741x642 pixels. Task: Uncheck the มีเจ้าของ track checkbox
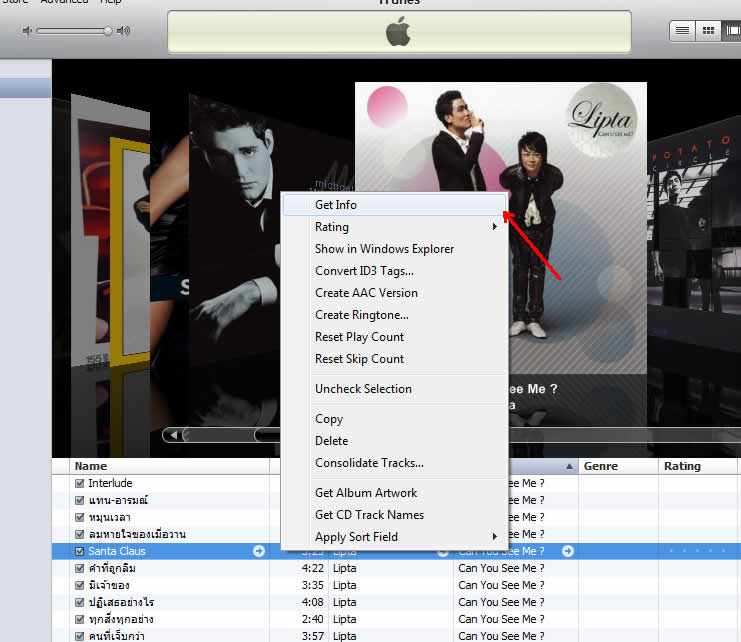coord(79,585)
